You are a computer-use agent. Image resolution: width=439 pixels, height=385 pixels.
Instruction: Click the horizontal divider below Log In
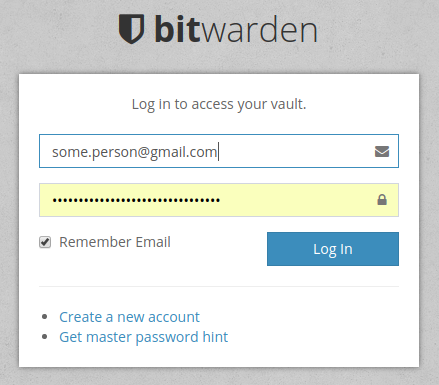(219, 286)
